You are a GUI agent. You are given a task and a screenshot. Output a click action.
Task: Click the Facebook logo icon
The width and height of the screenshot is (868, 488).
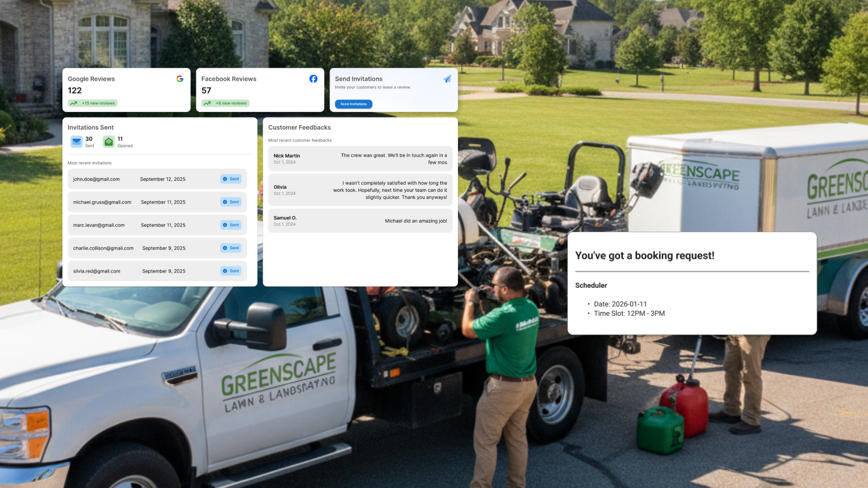[313, 79]
